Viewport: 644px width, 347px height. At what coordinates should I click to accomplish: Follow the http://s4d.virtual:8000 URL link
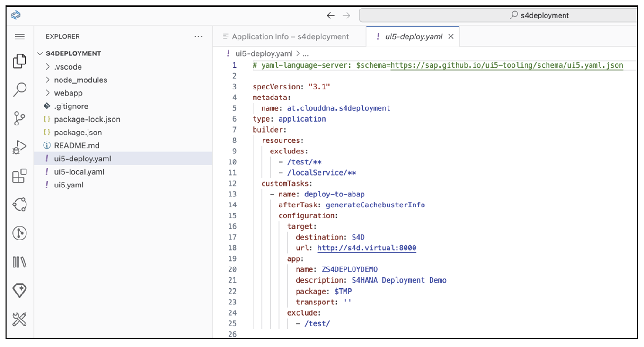tap(367, 248)
